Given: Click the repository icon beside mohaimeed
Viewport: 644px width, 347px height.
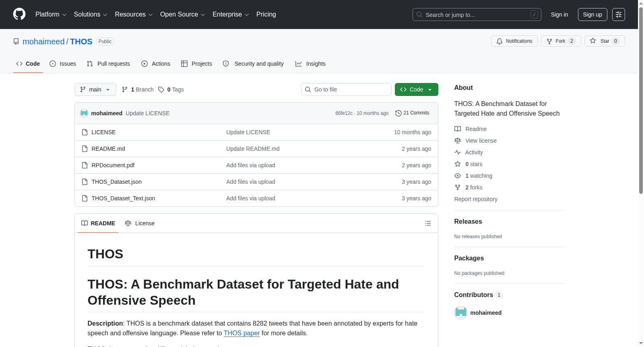Looking at the screenshot, I should pyautogui.click(x=16, y=42).
